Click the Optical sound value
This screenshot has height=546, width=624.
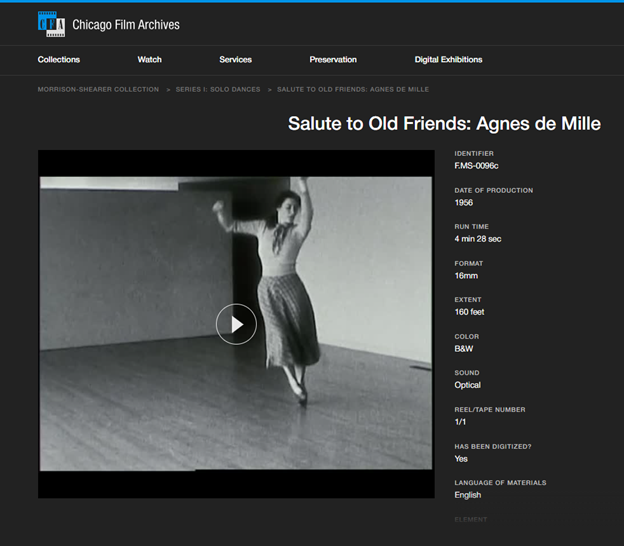[468, 385]
